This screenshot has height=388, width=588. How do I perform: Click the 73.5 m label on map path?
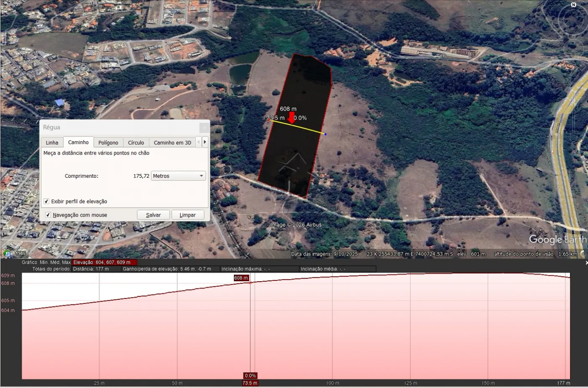click(x=276, y=118)
